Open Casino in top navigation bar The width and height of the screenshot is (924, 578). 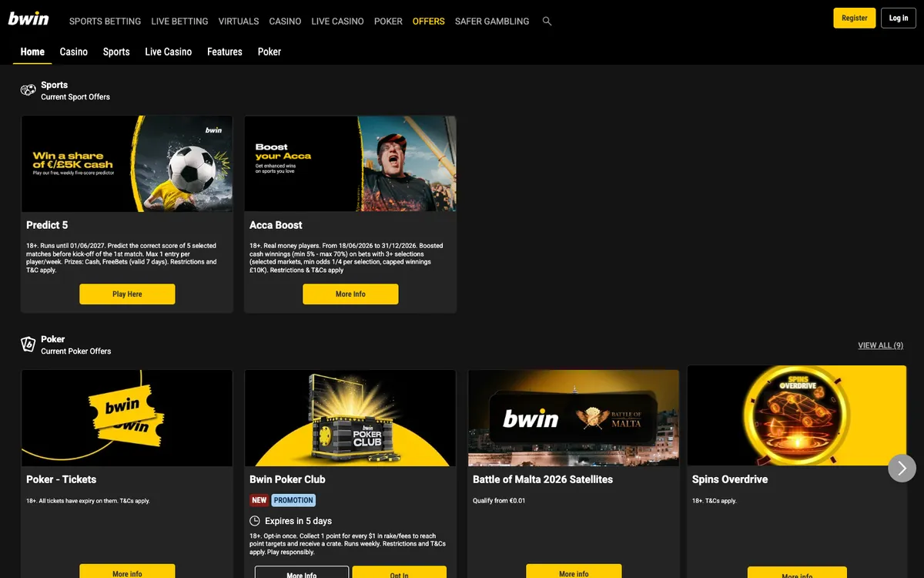(x=285, y=22)
